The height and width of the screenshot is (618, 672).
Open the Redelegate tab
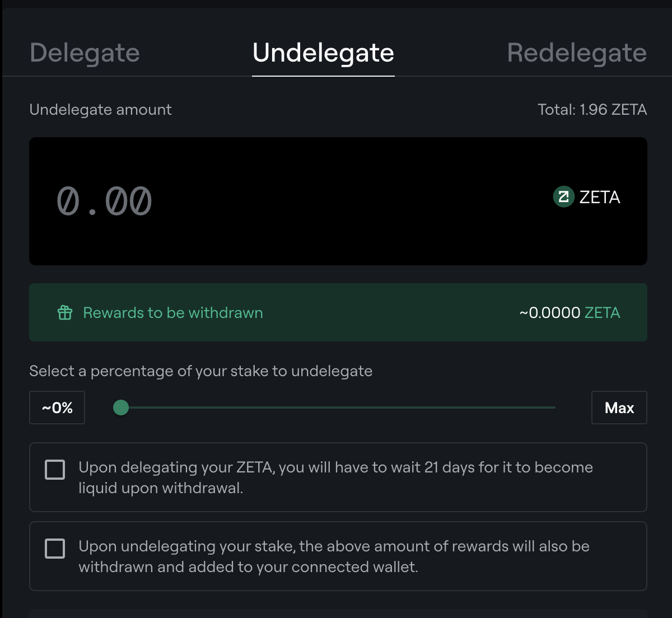pos(576,53)
